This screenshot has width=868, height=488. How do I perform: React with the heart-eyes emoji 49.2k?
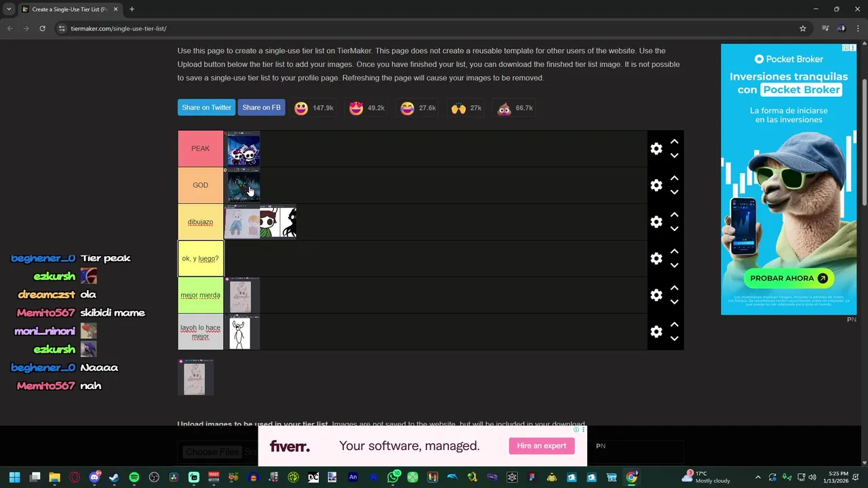pyautogui.click(x=366, y=108)
